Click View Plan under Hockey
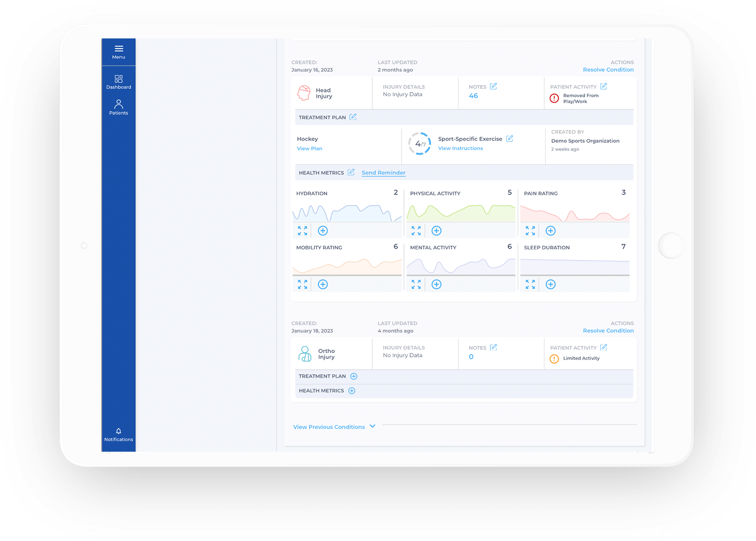The height and width of the screenshot is (541, 756). [x=310, y=148]
